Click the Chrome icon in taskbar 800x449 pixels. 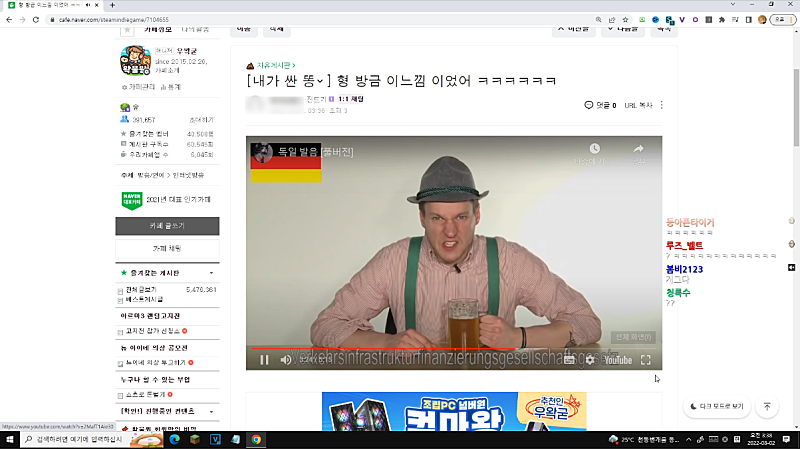tap(256, 439)
